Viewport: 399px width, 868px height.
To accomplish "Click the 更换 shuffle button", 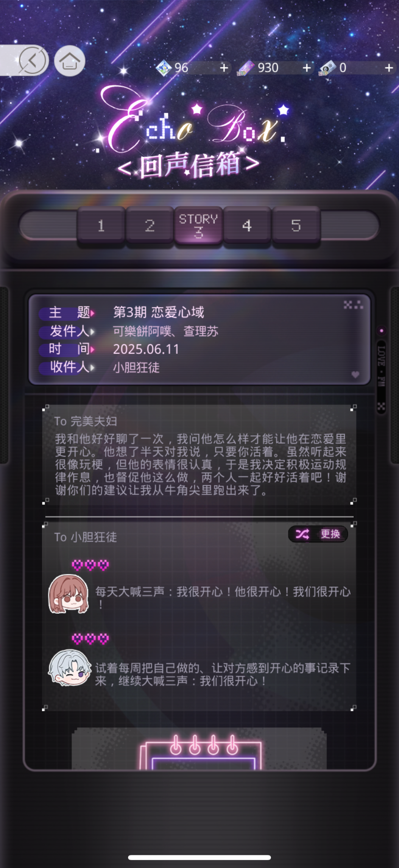I will pos(318,534).
